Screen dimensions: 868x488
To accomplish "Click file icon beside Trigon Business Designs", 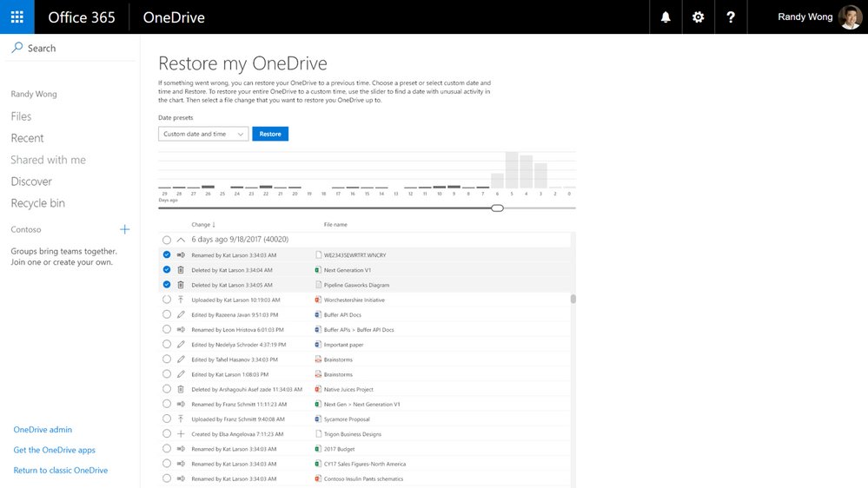I will [x=318, y=434].
